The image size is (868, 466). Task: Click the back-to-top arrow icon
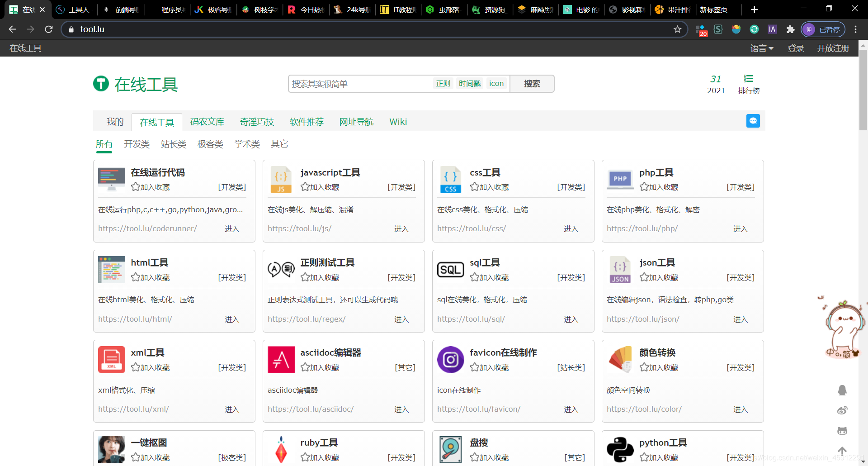pos(842,451)
